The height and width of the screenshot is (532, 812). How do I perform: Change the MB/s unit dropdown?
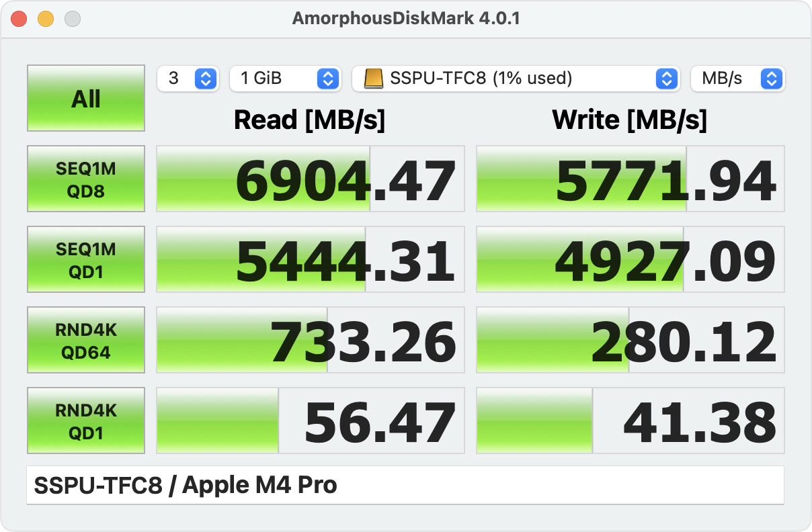point(737,79)
